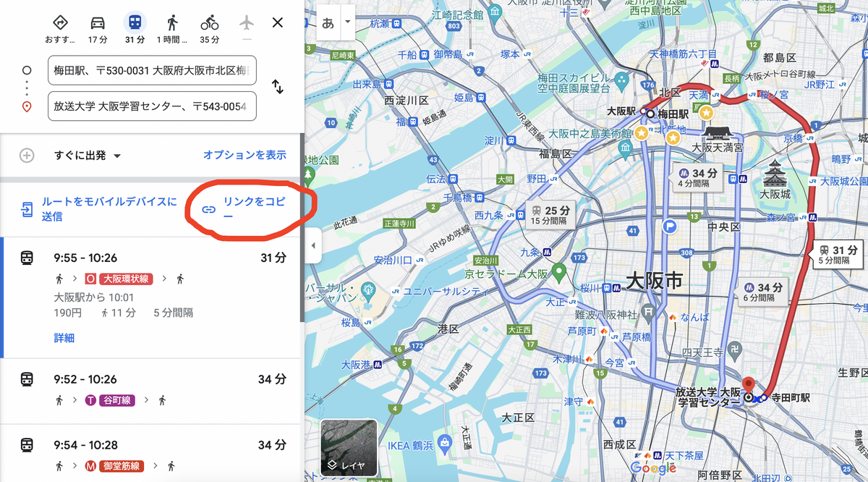Click train icon of 9:55 route

[27, 258]
